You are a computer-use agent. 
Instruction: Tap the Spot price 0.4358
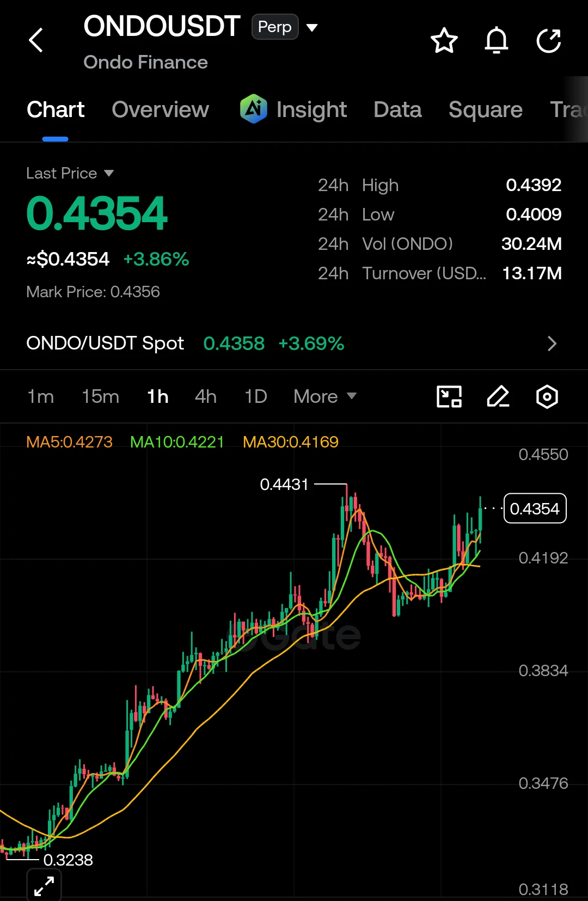[x=234, y=344]
